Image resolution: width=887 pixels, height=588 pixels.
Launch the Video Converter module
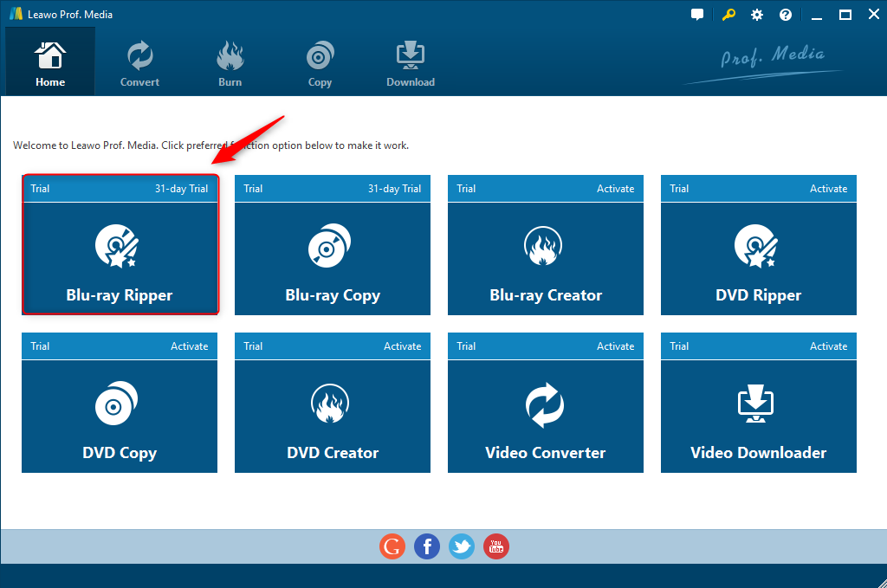point(546,416)
